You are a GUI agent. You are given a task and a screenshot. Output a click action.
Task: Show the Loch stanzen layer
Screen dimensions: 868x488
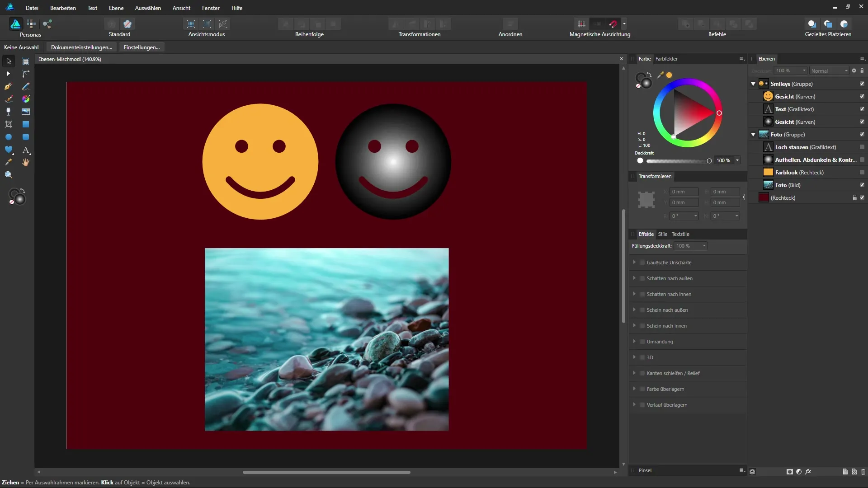coord(862,147)
